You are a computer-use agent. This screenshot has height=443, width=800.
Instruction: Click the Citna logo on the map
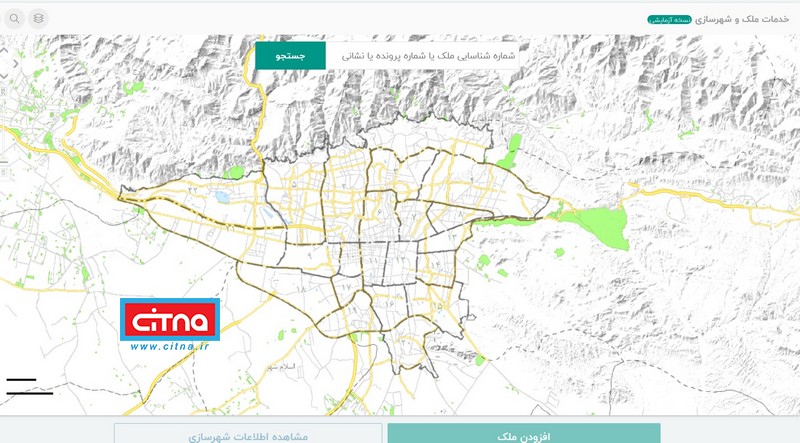click(169, 320)
